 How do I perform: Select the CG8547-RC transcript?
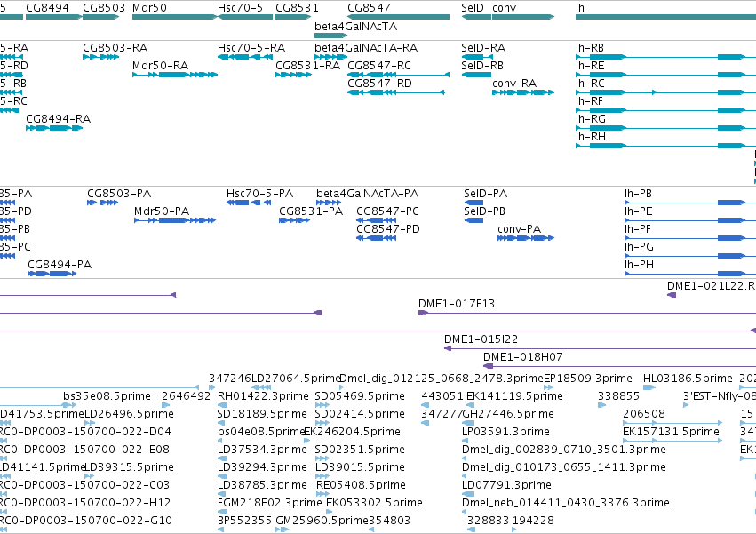[x=398, y=75]
